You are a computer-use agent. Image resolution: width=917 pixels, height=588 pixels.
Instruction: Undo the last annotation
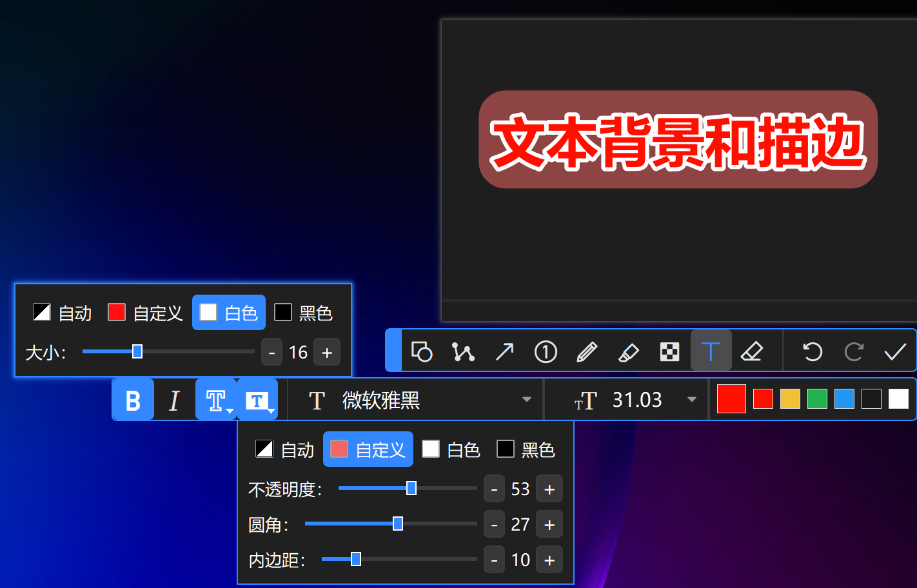[x=812, y=351]
